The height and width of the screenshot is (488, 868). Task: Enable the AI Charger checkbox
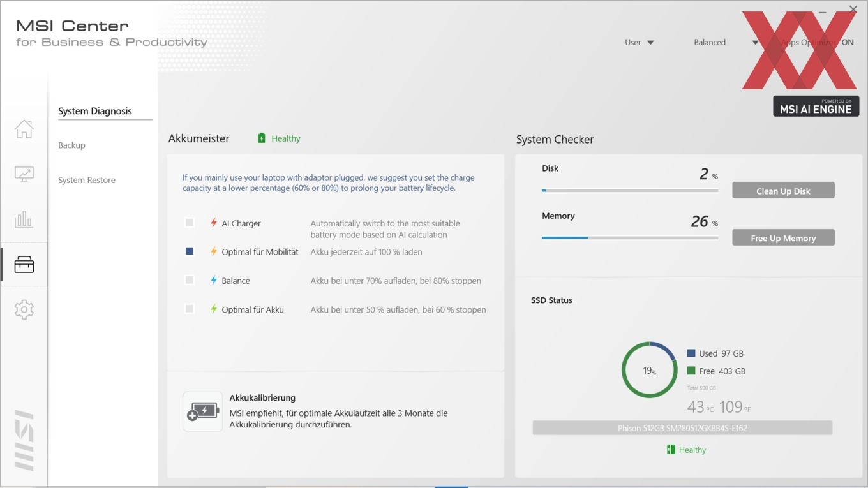pos(190,223)
